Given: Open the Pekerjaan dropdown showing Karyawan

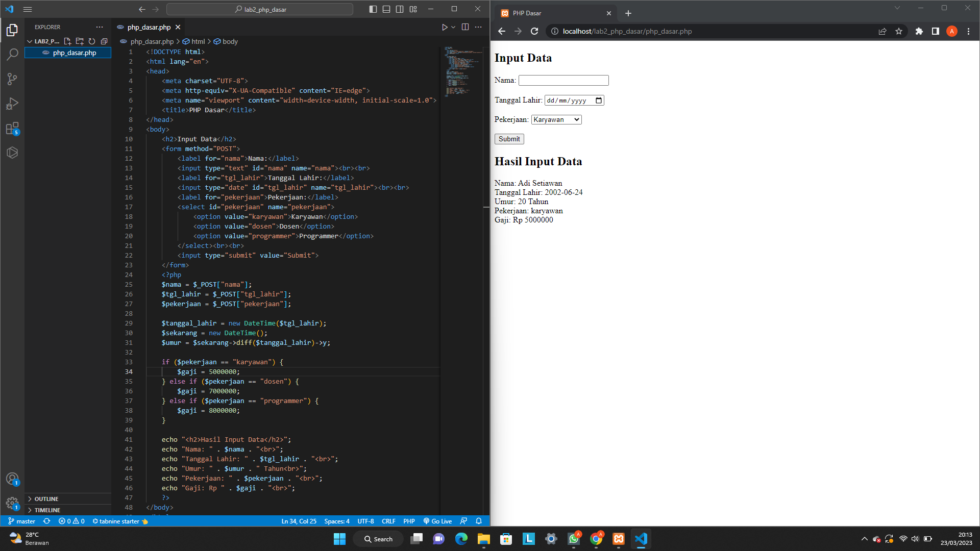Looking at the screenshot, I should tap(556, 119).
